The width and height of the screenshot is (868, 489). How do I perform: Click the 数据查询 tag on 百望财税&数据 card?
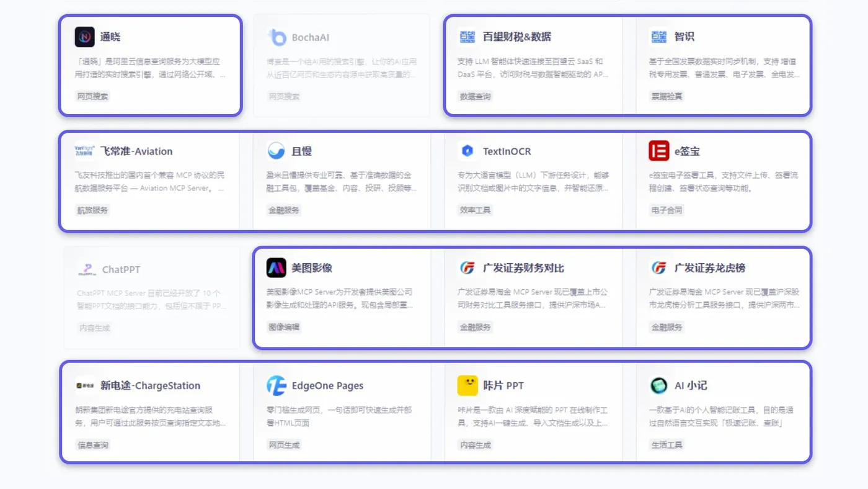pos(475,96)
